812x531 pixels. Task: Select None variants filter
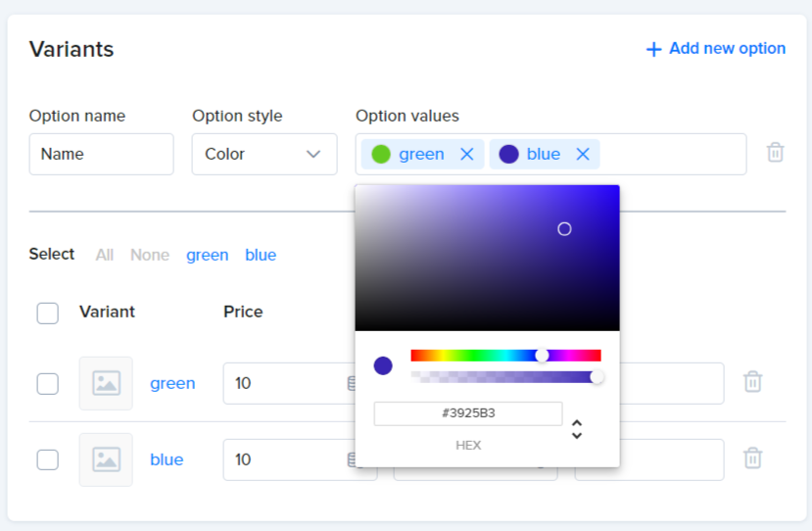coord(150,255)
